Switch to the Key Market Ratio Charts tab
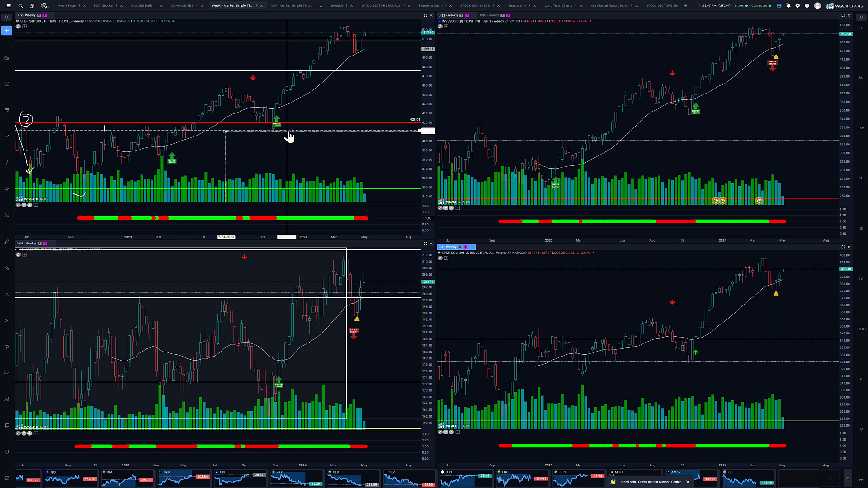Screen dimensions: 868x488 coord(609,6)
